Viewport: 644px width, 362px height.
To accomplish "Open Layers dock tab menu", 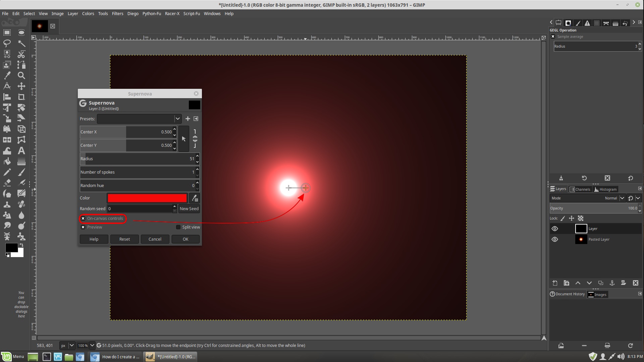I will coord(640,189).
